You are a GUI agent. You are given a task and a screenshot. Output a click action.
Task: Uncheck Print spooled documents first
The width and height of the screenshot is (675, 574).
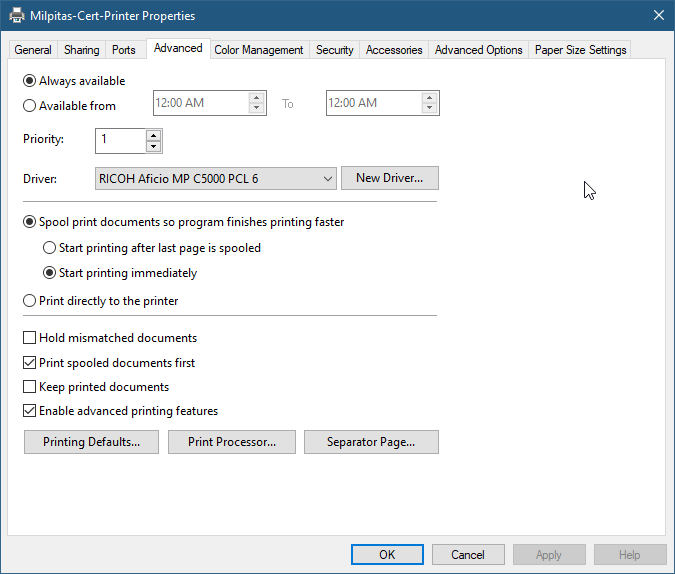coord(30,363)
